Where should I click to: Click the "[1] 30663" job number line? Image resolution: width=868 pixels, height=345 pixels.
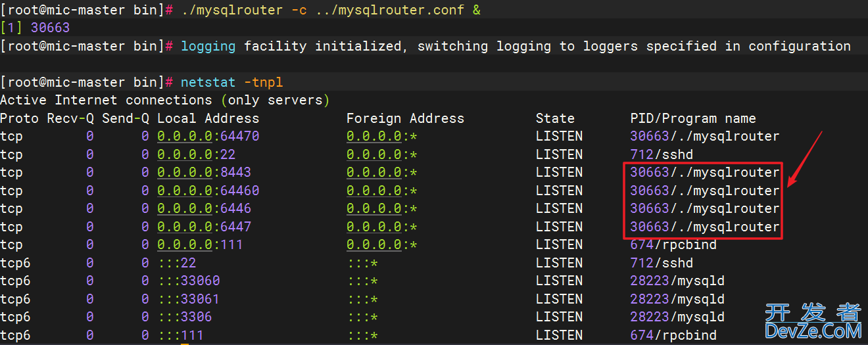35,28
